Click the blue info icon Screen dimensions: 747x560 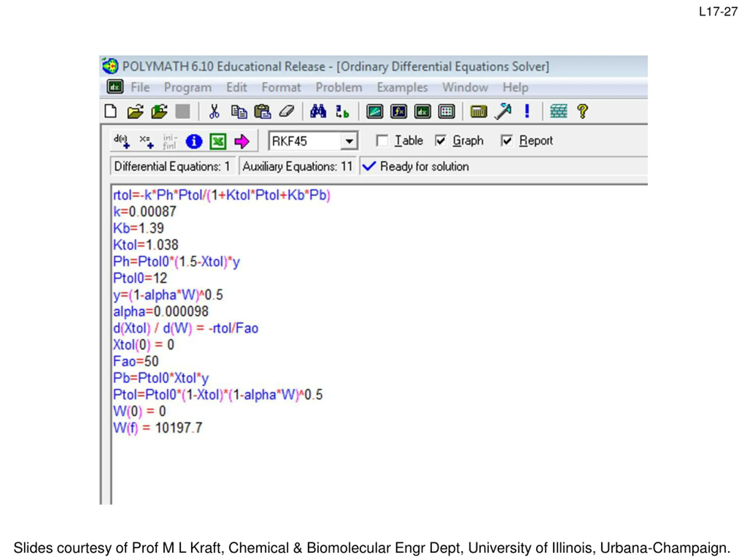[194, 141]
